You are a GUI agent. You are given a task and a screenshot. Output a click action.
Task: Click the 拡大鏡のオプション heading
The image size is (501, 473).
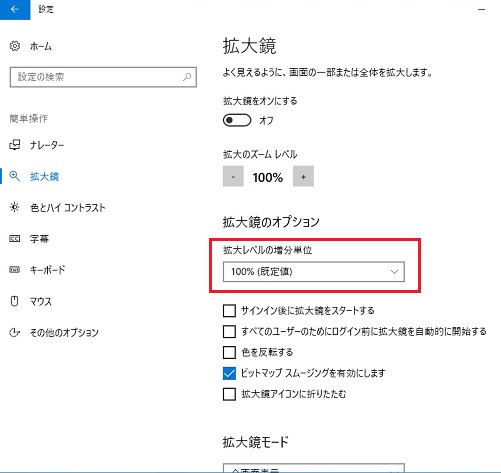271,222
